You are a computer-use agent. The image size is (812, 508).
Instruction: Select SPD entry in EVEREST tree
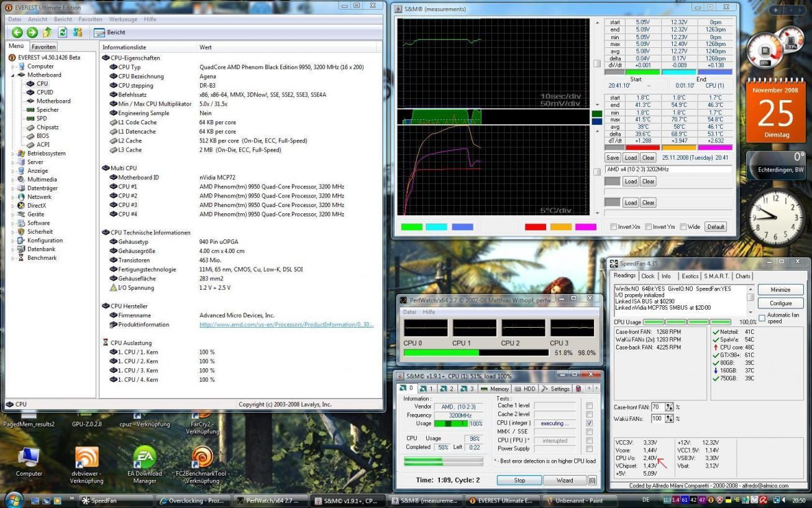point(42,118)
